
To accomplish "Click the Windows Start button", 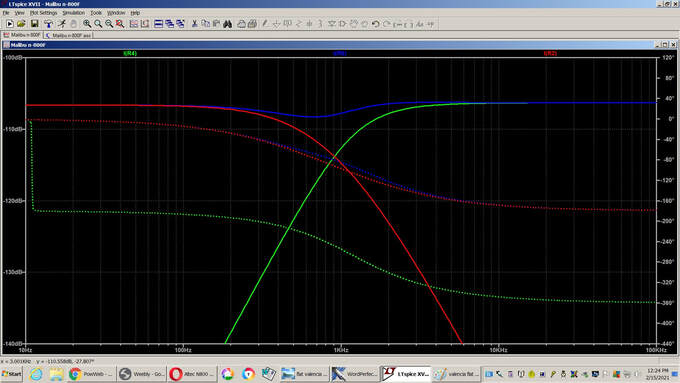I will pos(12,374).
